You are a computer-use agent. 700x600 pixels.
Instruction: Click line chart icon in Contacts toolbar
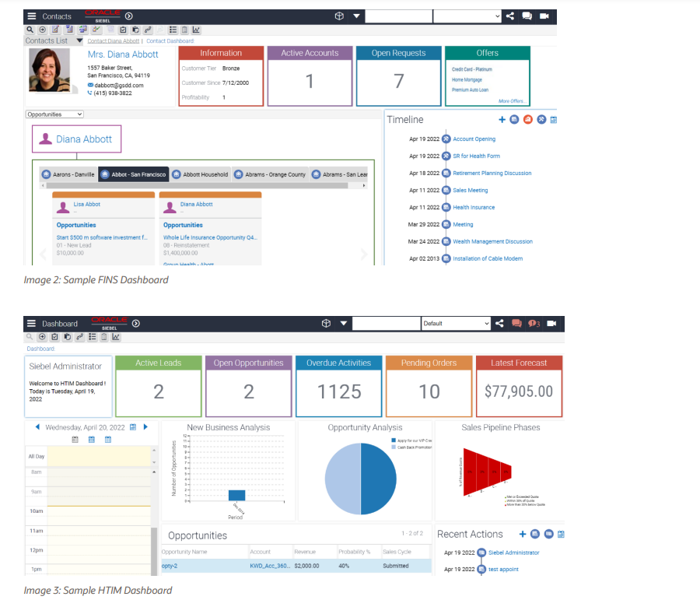click(195, 30)
